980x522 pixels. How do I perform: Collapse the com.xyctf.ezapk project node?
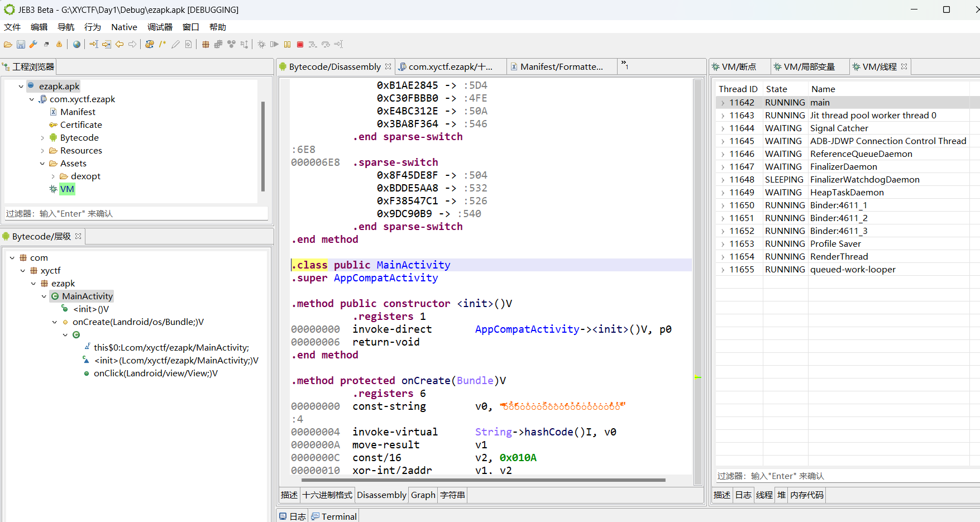pos(32,99)
